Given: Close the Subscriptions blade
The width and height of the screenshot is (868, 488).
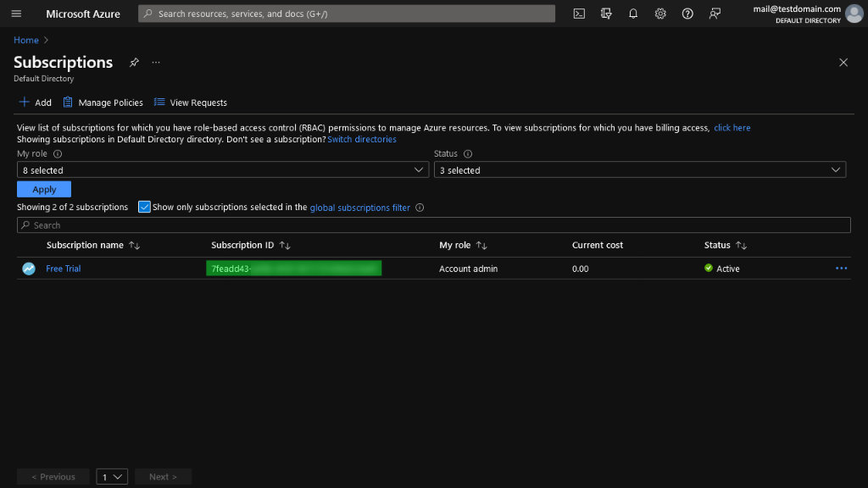Looking at the screenshot, I should pos(843,63).
